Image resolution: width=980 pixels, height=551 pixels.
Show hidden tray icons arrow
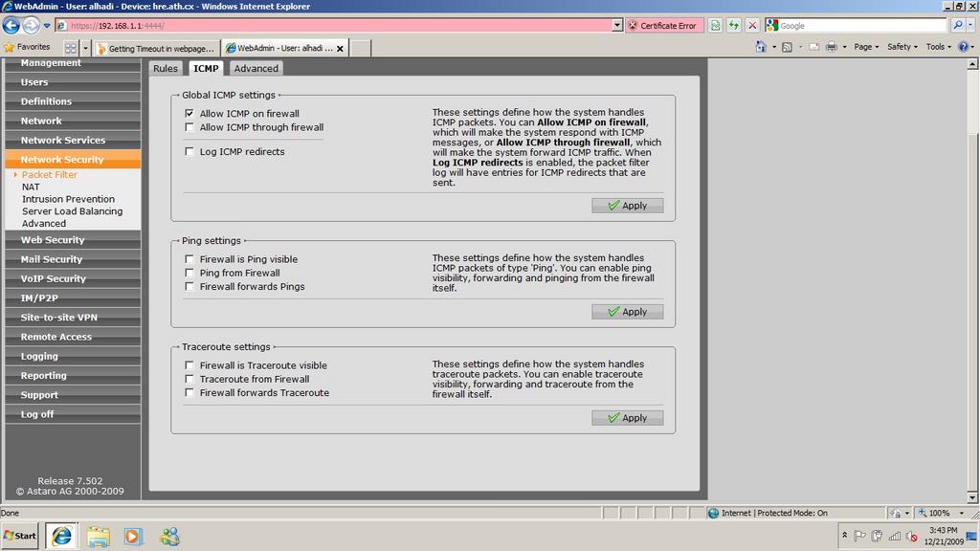[x=844, y=536]
